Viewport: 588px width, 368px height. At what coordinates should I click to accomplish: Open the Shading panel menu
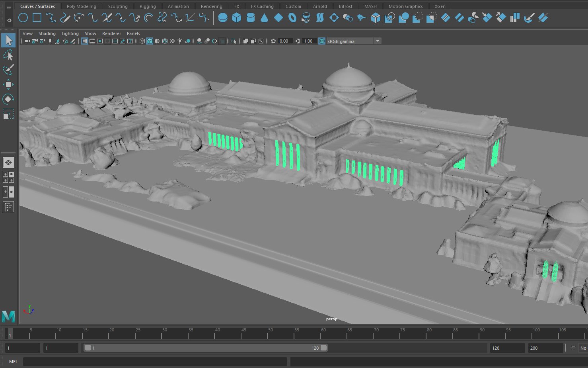pyautogui.click(x=47, y=33)
